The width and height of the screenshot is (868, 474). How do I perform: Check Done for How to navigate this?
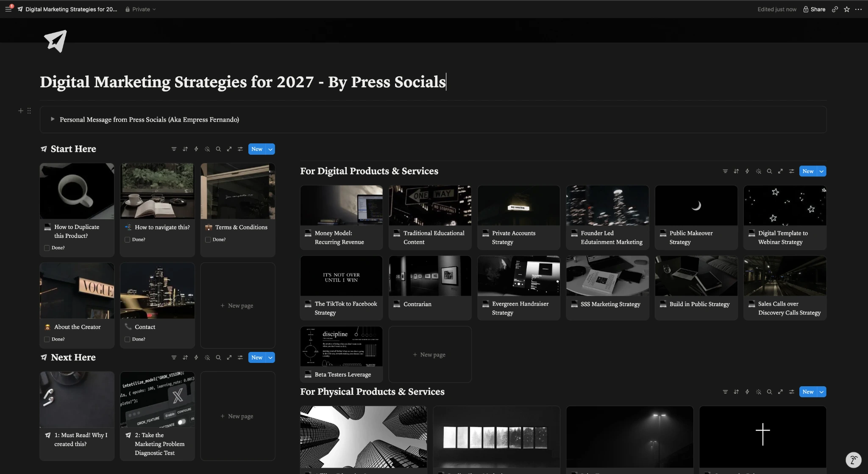[127, 240]
